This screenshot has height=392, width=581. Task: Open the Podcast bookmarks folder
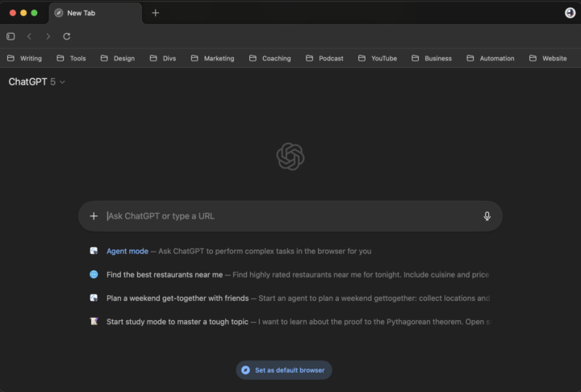324,58
